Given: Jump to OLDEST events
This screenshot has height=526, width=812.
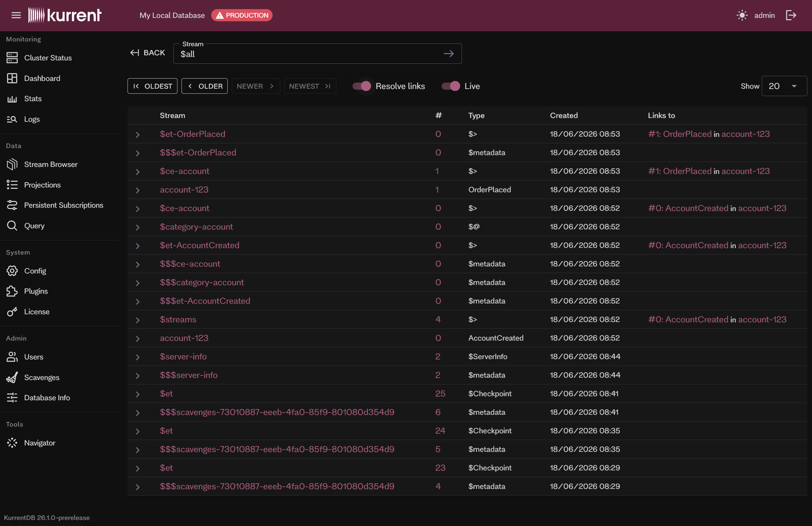Looking at the screenshot, I should [152, 86].
